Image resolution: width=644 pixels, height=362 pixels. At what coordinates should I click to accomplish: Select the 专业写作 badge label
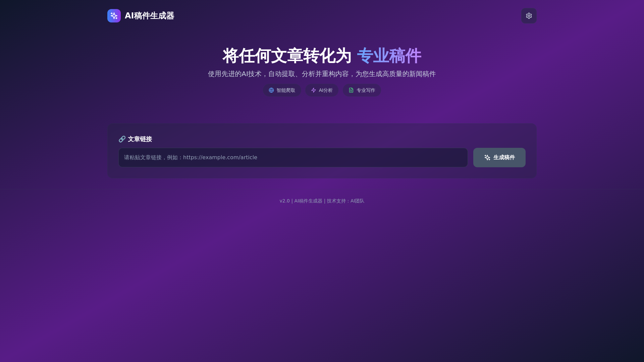366,90
